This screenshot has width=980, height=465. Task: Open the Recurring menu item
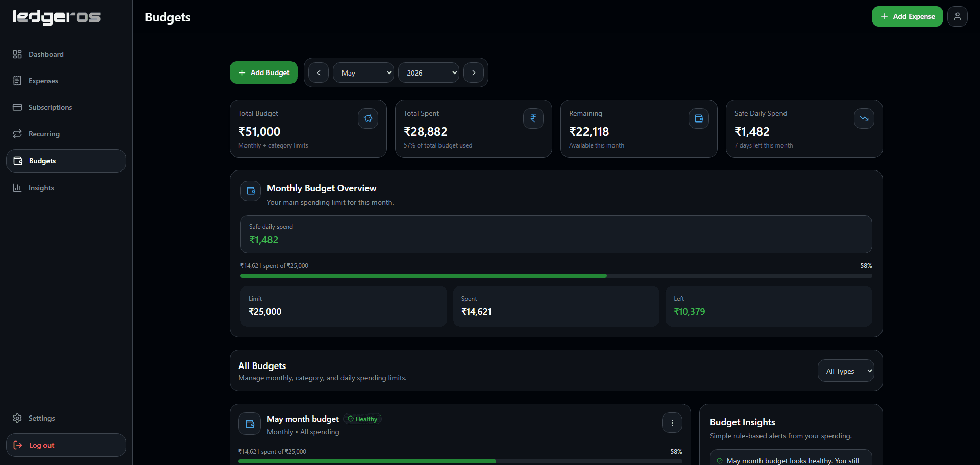tap(66, 134)
